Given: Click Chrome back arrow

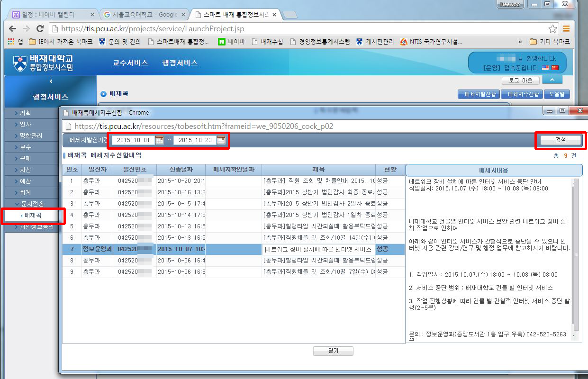Looking at the screenshot, I should point(13,28).
